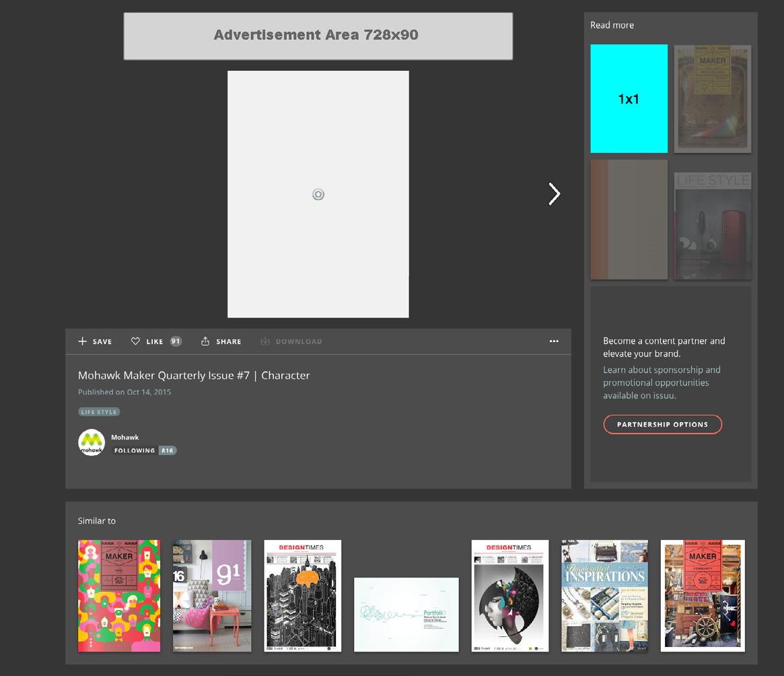Click the document title Mohawk Maker Quarterly
The image size is (784, 676).
pos(194,375)
